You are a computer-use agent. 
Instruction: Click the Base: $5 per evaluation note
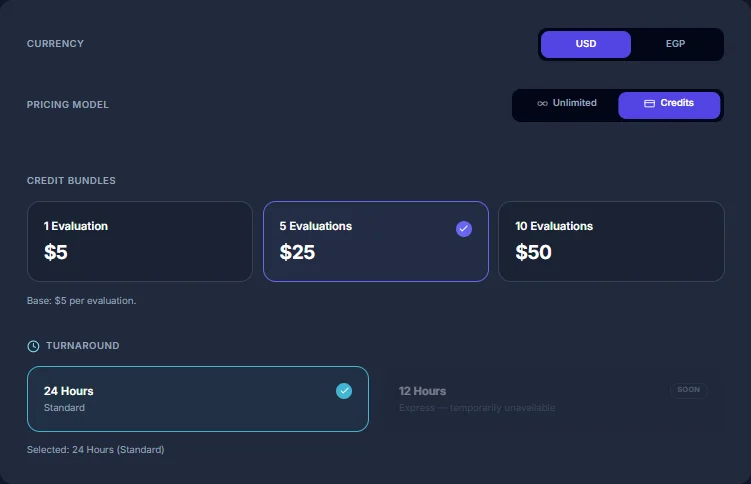(x=81, y=301)
